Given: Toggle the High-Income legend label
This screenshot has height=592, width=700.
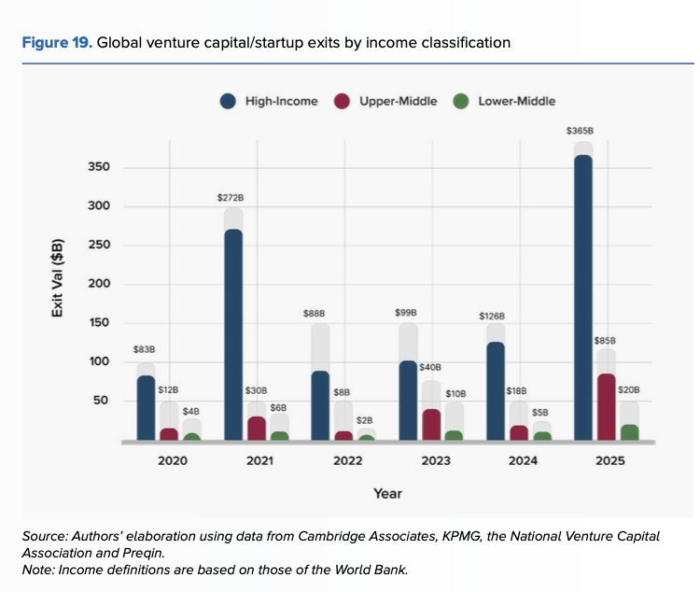Looking at the screenshot, I should point(281,101).
